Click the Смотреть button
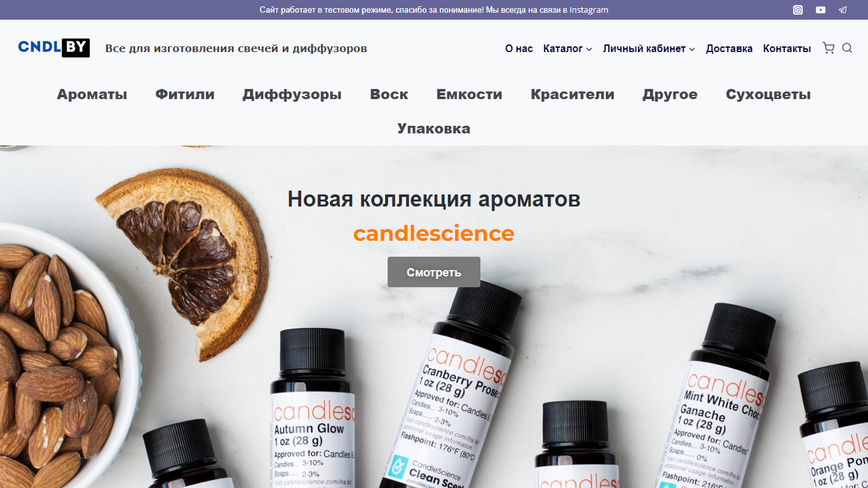Screen dimensions: 868x488 click(x=434, y=272)
